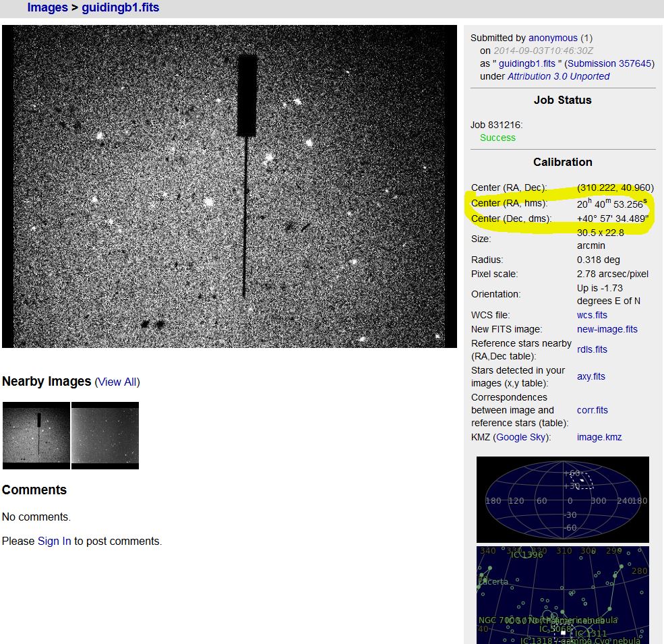Open the anonymous submitter profile link

(553, 38)
